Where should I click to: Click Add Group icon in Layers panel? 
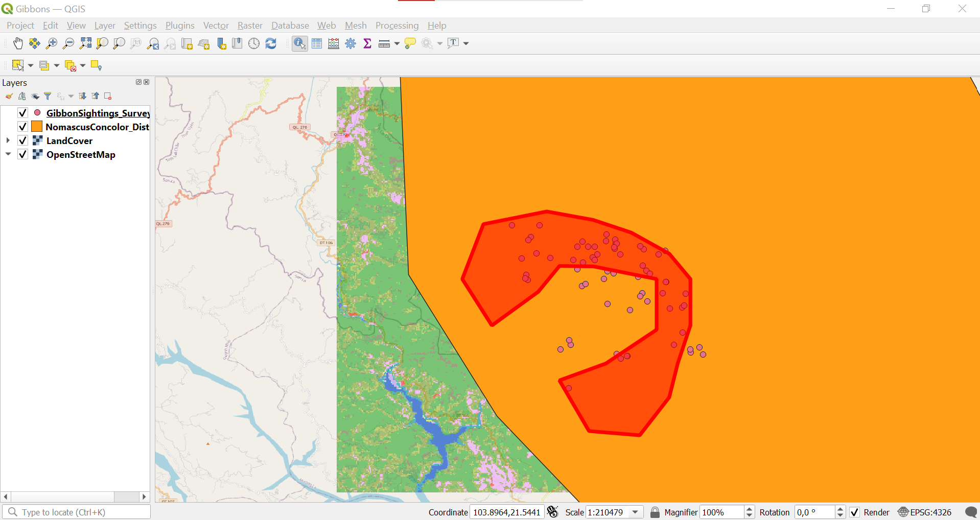point(22,96)
